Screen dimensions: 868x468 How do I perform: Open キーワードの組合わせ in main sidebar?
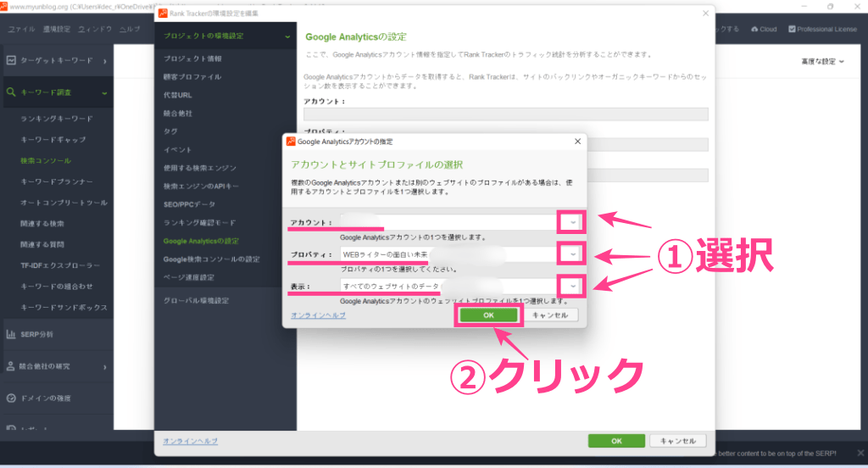(57, 287)
